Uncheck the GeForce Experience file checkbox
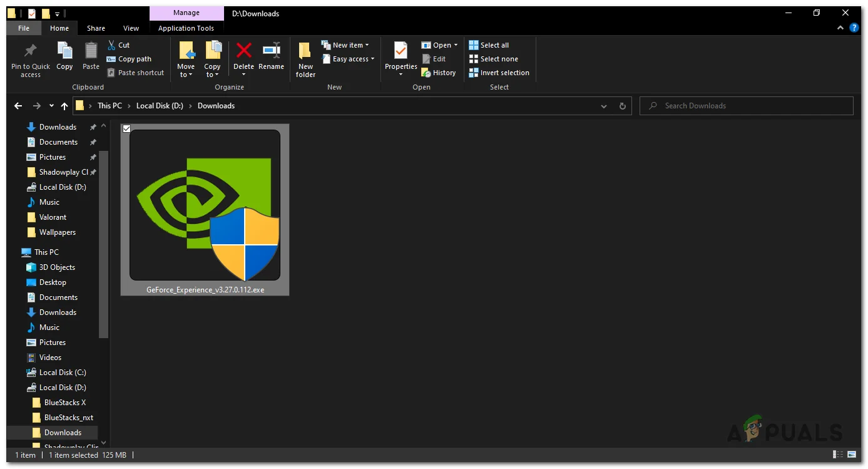Screen dimensions: 868x469 tap(126, 128)
